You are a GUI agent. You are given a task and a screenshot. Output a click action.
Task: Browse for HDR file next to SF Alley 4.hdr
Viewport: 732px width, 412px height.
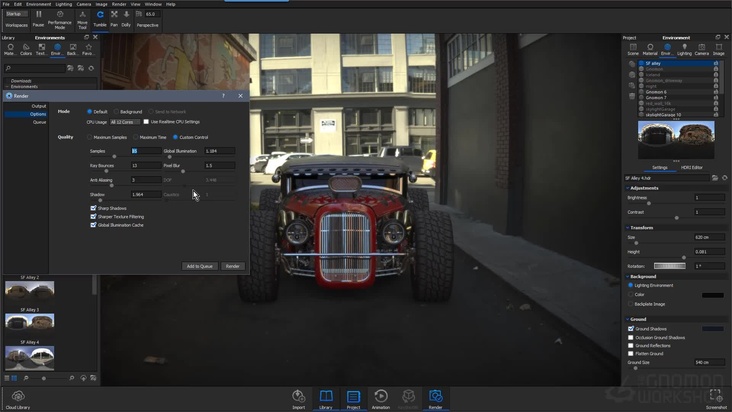[715, 178]
